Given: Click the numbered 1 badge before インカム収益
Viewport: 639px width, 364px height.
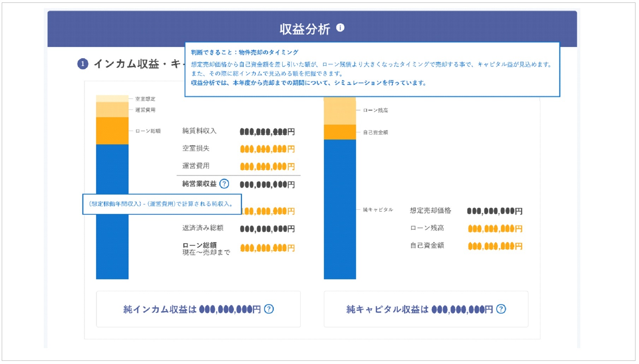Looking at the screenshot, I should 83,64.
